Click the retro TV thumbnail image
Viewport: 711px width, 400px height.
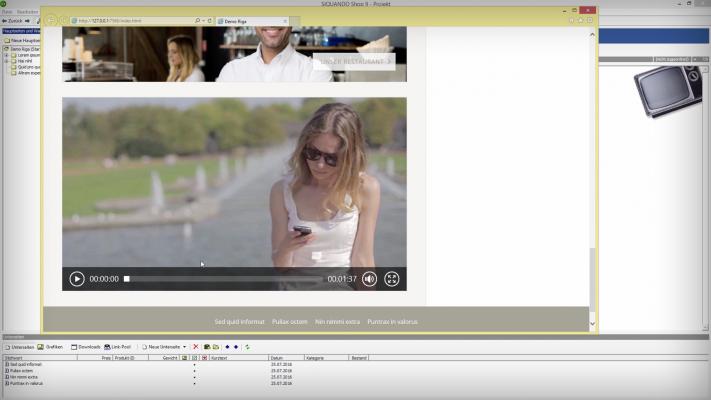click(x=668, y=86)
